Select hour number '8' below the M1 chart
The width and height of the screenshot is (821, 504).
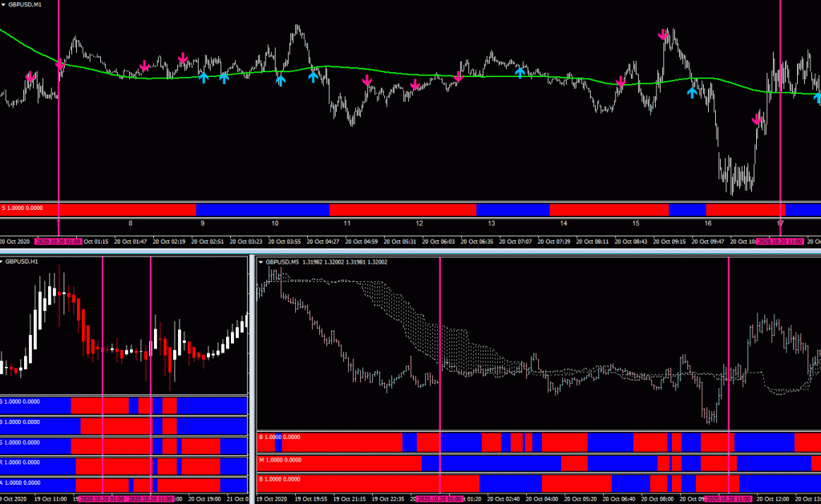point(131,224)
